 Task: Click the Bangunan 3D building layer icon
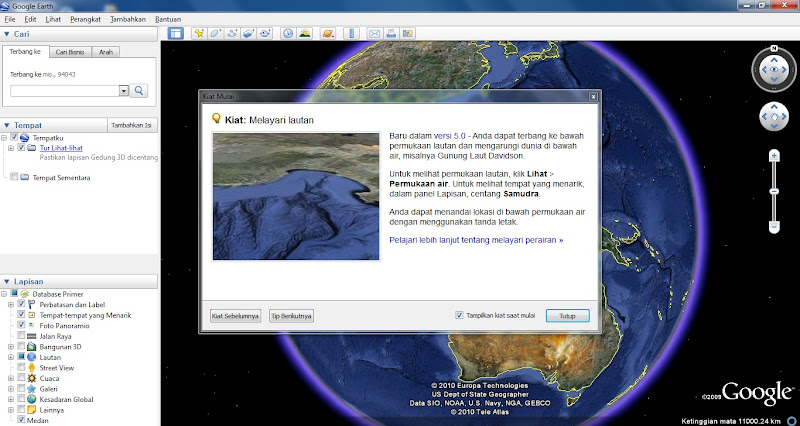pyautogui.click(x=32, y=347)
